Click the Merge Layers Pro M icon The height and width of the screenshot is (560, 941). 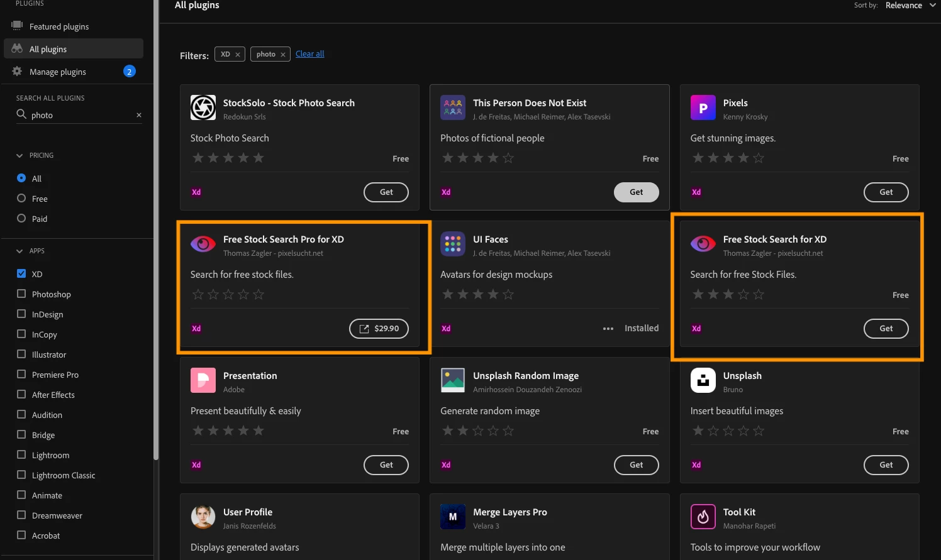[453, 517]
